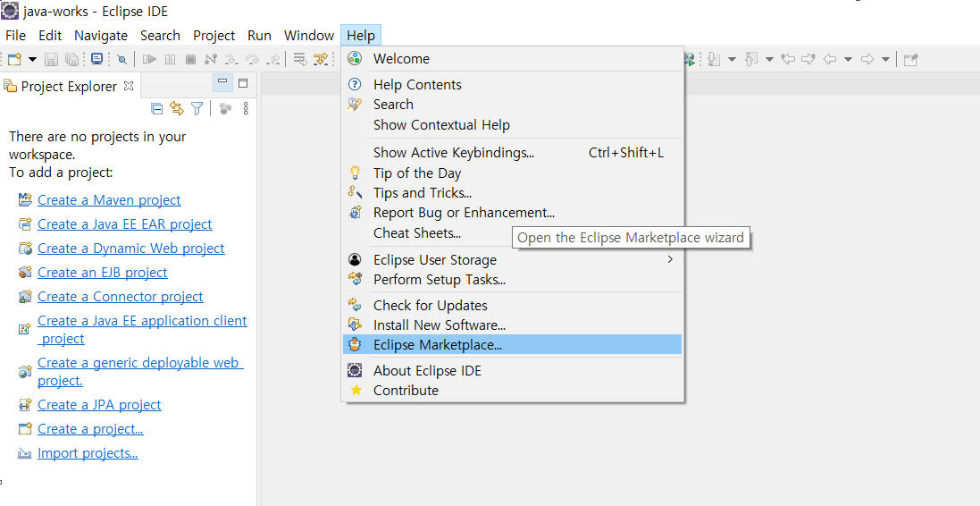Select Install New Software entry
980x506 pixels.
coord(513,325)
